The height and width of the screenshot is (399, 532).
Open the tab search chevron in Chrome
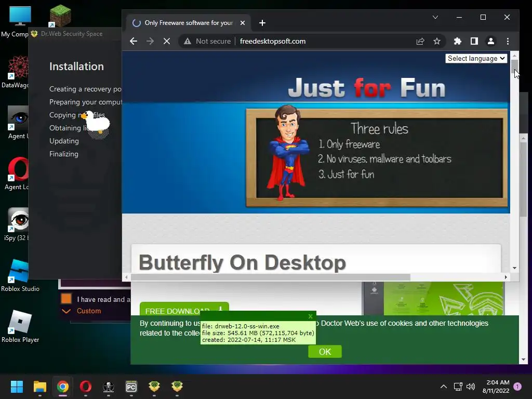point(435,17)
